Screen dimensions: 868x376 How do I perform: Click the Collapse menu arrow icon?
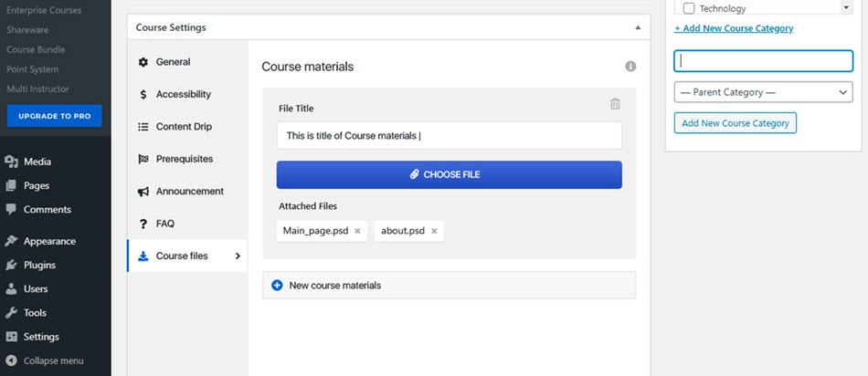coord(11,360)
